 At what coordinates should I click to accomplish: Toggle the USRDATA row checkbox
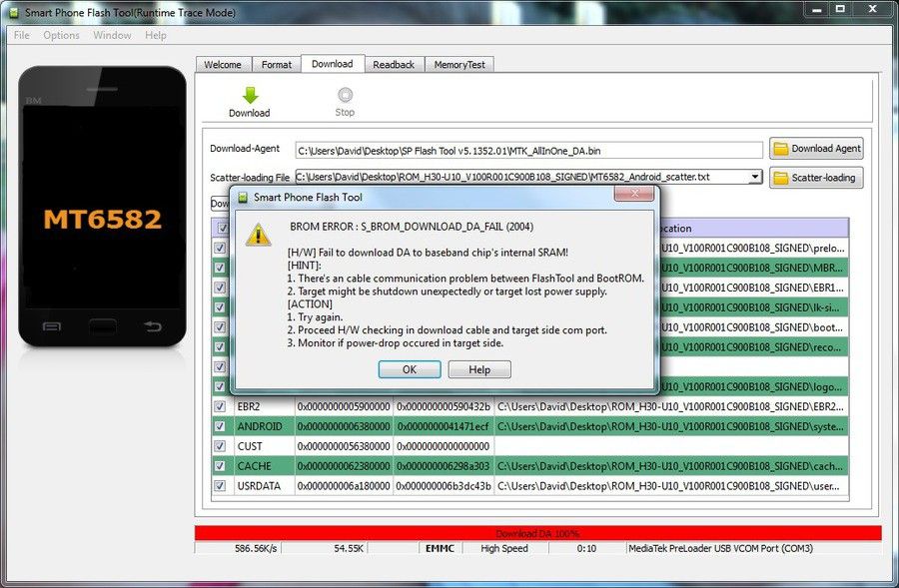point(220,486)
